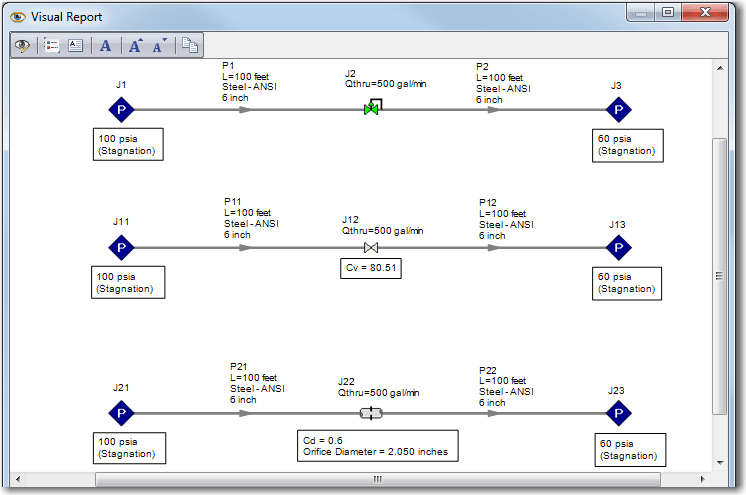Click the Cd = 0.6 orifice label box
746x495 pixels.
tap(378, 445)
